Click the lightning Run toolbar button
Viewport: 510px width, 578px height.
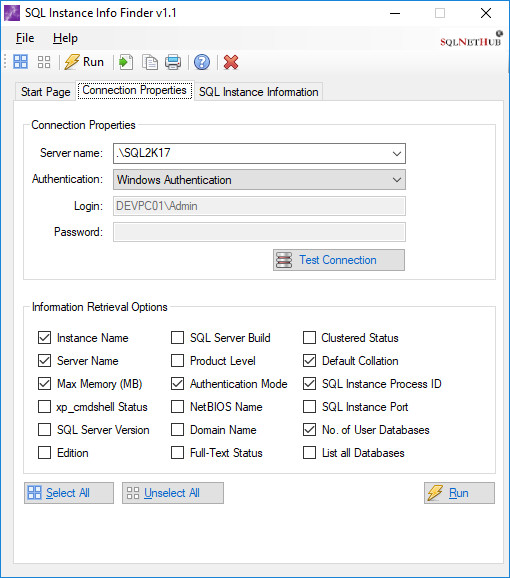[84, 62]
